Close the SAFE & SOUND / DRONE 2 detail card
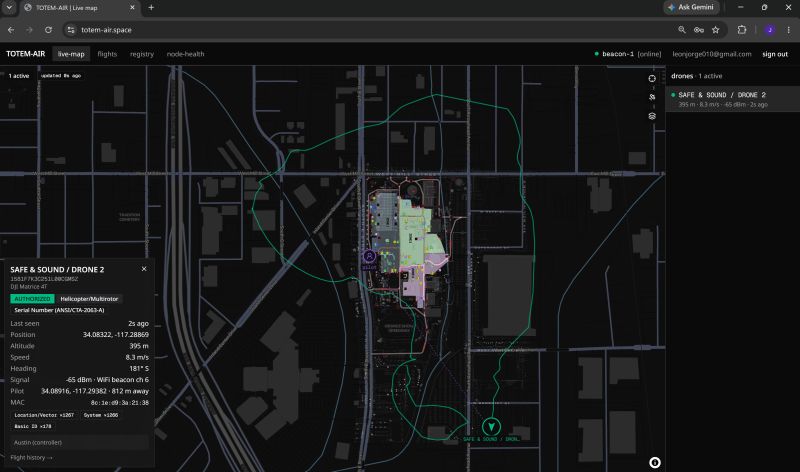Viewport: 800px width, 472px height. pyautogui.click(x=144, y=269)
